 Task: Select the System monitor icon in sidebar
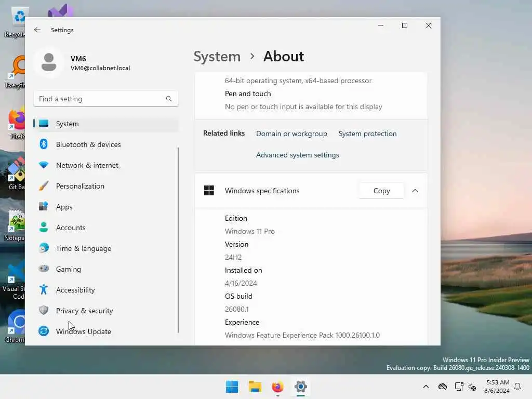[x=44, y=124]
